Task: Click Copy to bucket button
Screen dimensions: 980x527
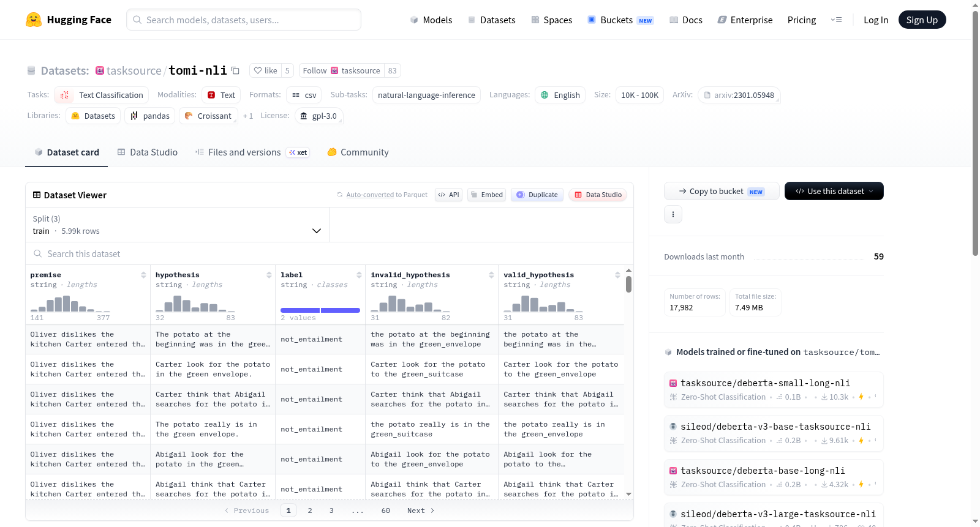Action: point(722,191)
